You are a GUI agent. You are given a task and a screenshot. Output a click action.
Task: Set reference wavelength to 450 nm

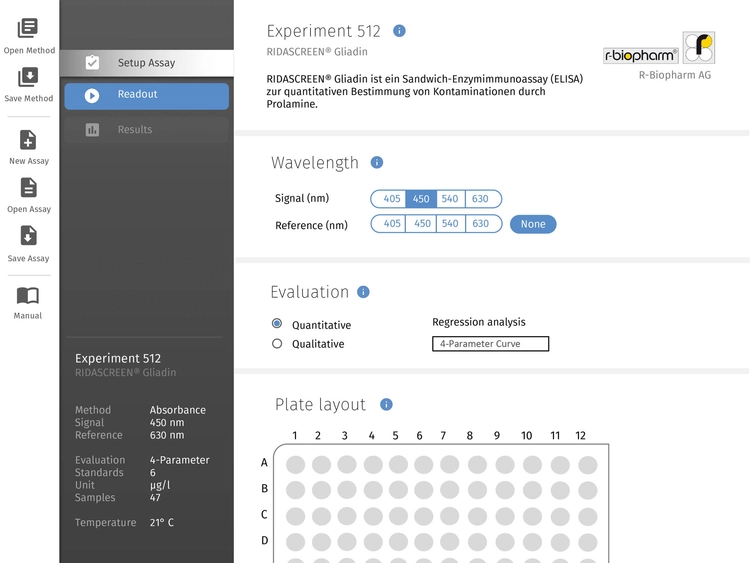click(x=421, y=224)
